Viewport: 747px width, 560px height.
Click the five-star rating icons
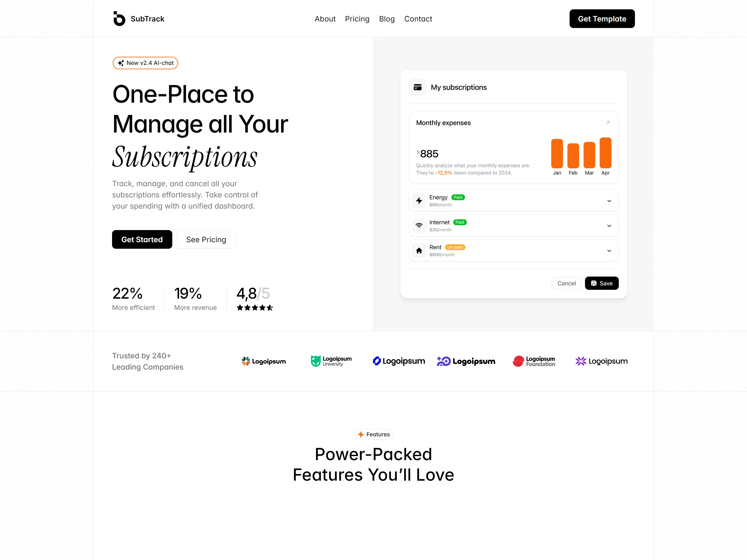(255, 308)
